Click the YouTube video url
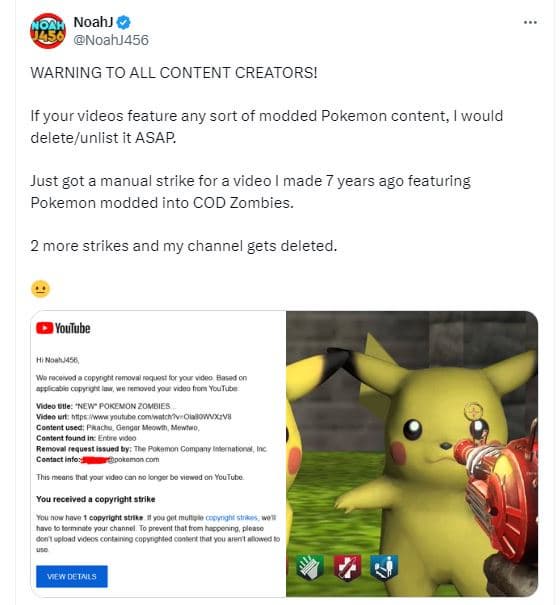 point(151,417)
